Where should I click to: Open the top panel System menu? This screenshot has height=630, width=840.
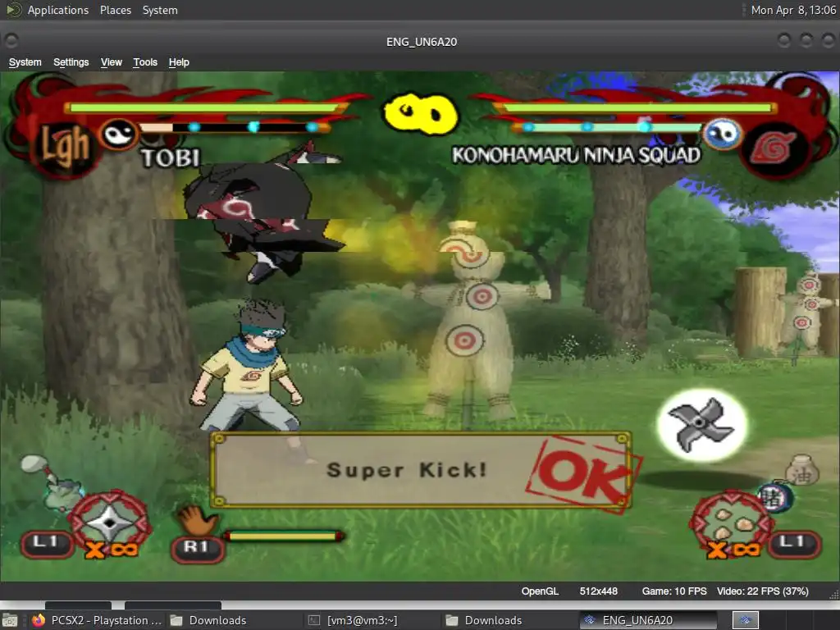click(x=160, y=10)
